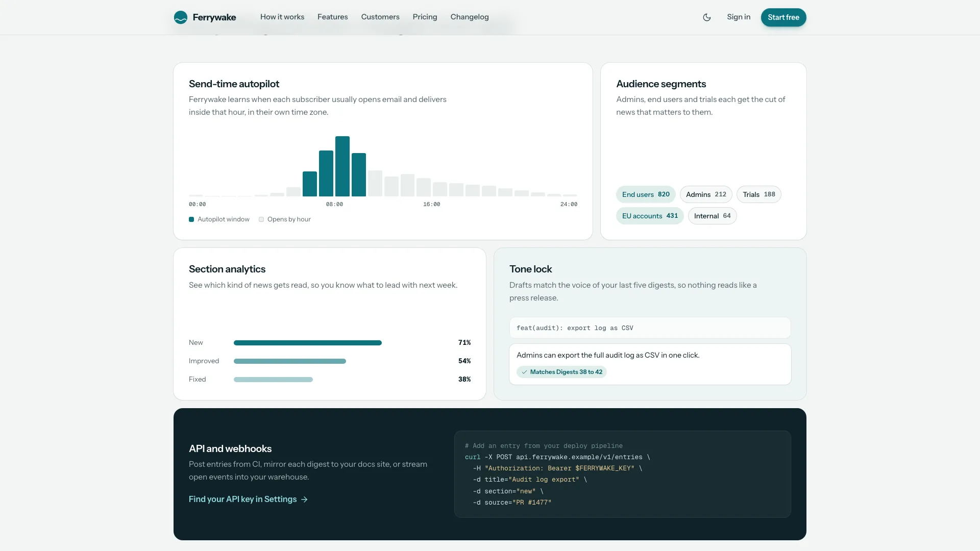
Task: Click the 'Admins can export the full audit log' draft text
Action: (x=608, y=355)
